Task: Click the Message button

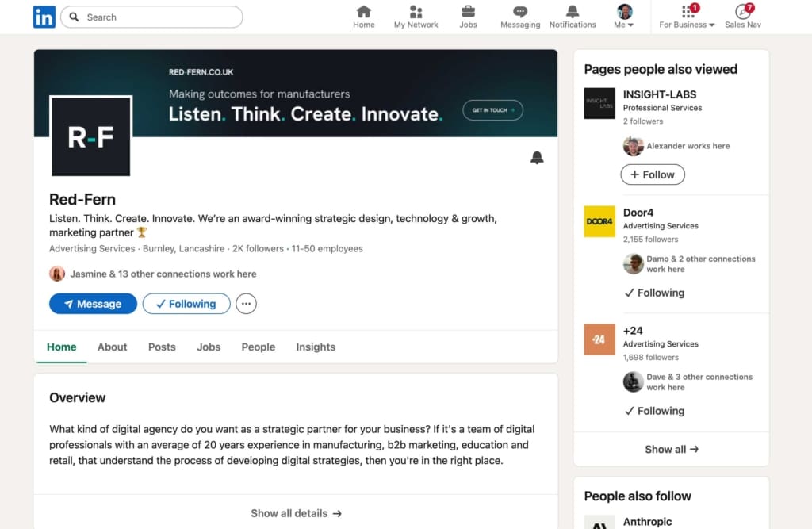Action: 94,304
